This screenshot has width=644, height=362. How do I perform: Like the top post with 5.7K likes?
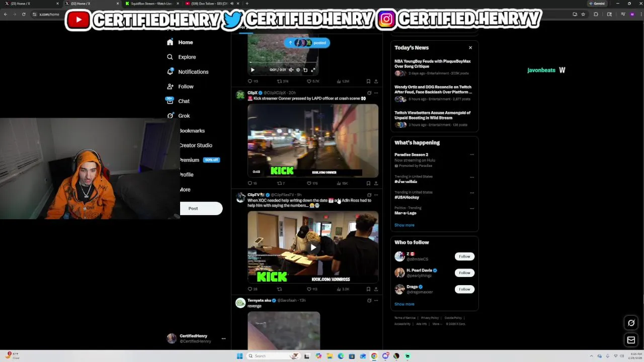pos(312,81)
